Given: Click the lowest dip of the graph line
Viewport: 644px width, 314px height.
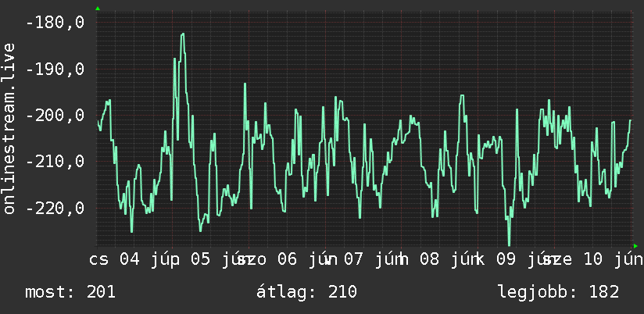Looking at the screenshot, I should [510, 244].
